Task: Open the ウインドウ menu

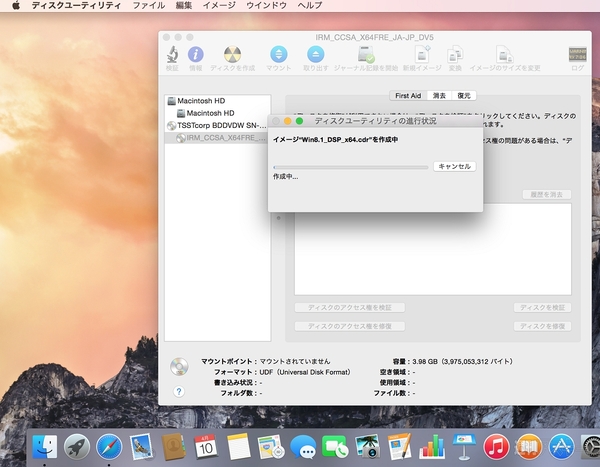Action: pyautogui.click(x=267, y=5)
